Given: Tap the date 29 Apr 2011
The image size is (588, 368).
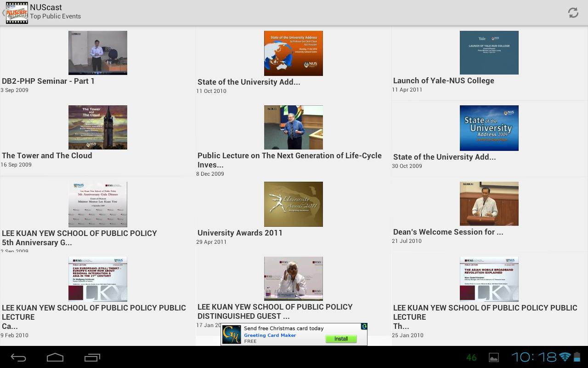Looking at the screenshot, I should (x=211, y=242).
